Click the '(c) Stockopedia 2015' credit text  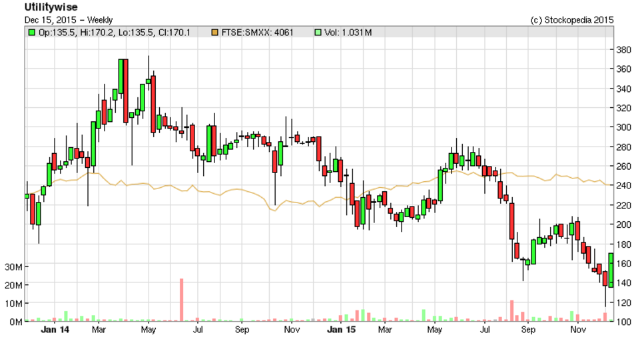pos(571,20)
